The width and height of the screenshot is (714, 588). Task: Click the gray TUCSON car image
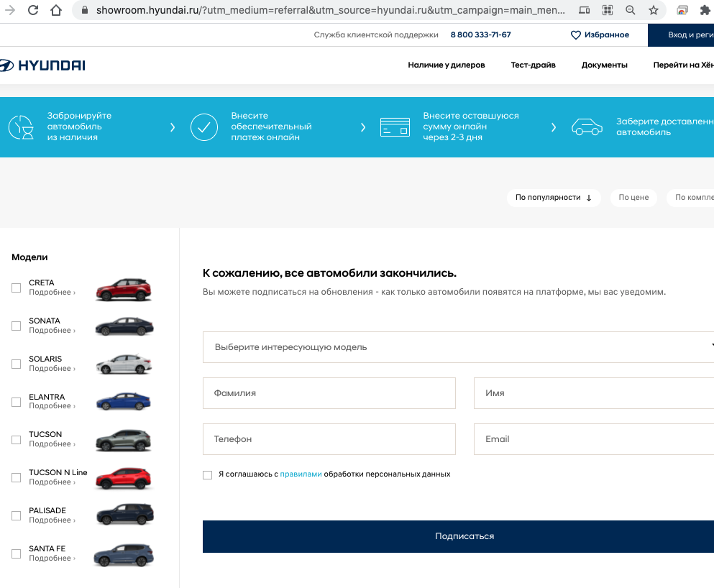(124, 441)
